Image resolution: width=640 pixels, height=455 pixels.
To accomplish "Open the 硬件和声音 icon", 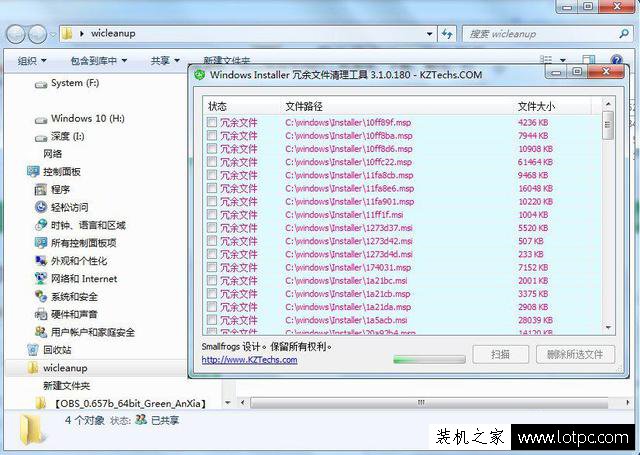I will (x=41, y=314).
